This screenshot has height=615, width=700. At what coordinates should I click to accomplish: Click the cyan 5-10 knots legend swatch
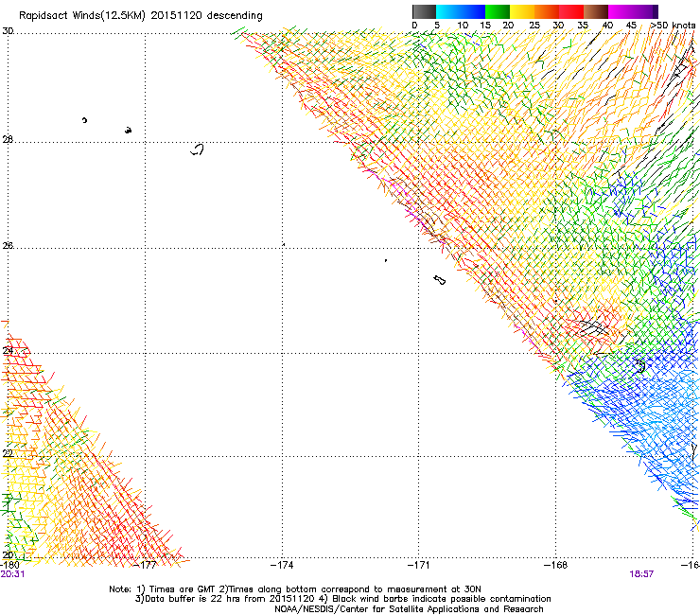coord(448,11)
